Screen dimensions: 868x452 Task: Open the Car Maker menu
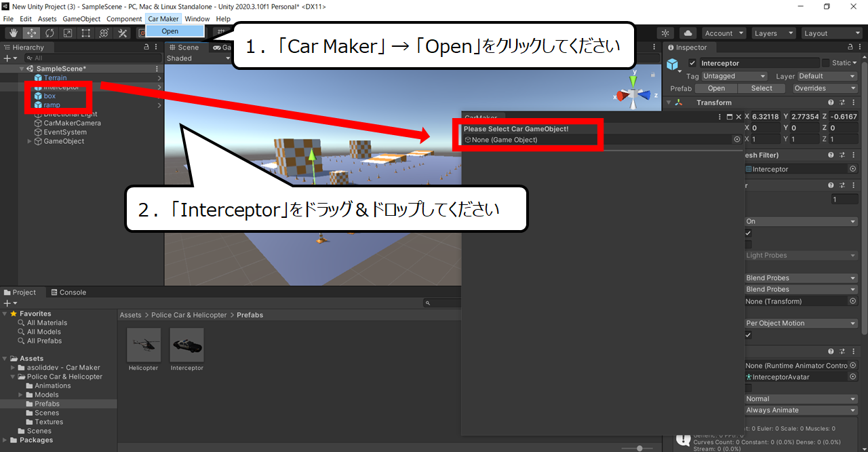163,19
